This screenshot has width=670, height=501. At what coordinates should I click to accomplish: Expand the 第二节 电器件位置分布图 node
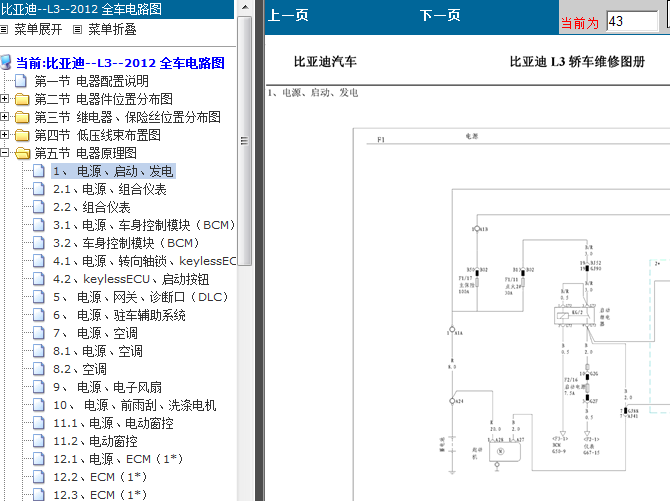(x=4, y=99)
